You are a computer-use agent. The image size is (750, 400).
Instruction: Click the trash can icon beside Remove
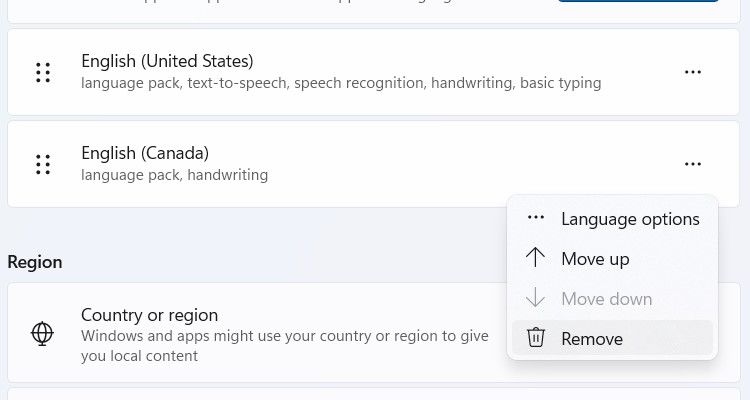tap(536, 338)
